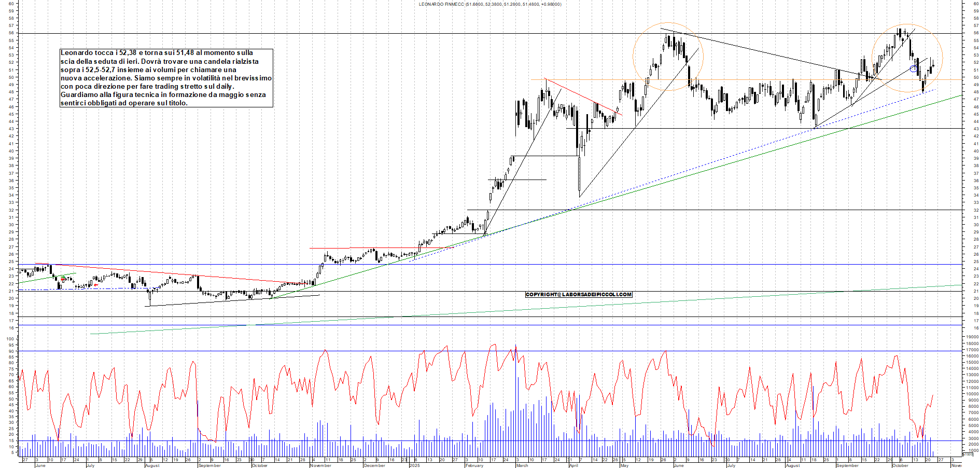The height and width of the screenshot is (468, 980).
Task: Click the December label on the time axis
Action: coord(374,465)
